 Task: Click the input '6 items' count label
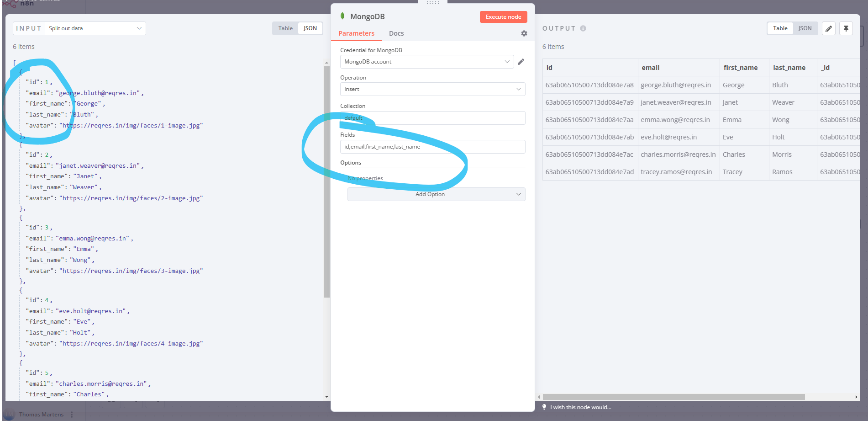point(24,47)
